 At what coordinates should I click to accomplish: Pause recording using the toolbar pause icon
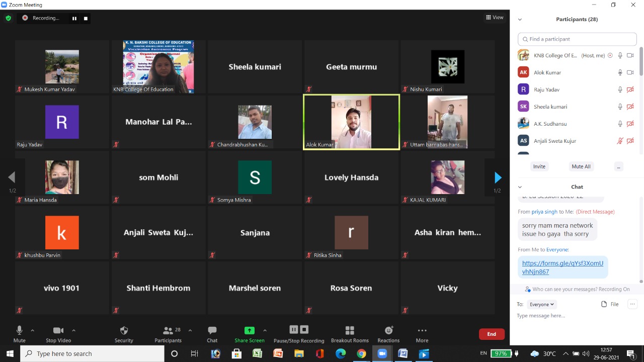[294, 329]
